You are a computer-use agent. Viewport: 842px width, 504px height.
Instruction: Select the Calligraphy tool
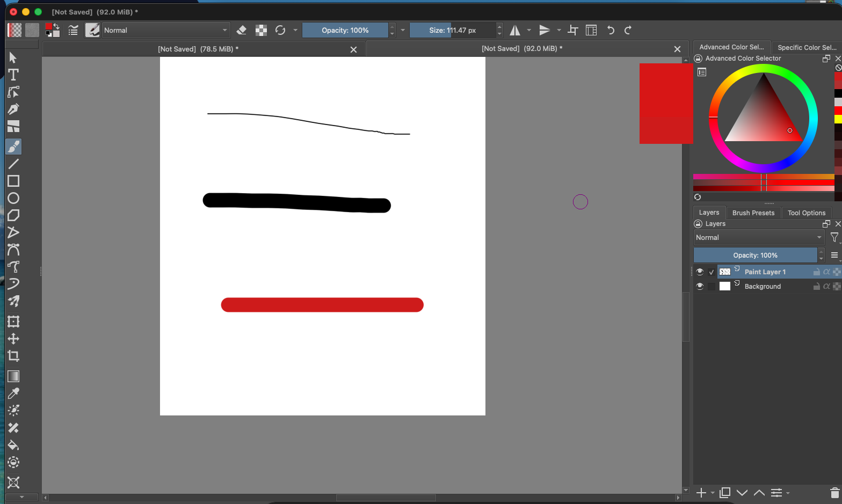click(13, 109)
